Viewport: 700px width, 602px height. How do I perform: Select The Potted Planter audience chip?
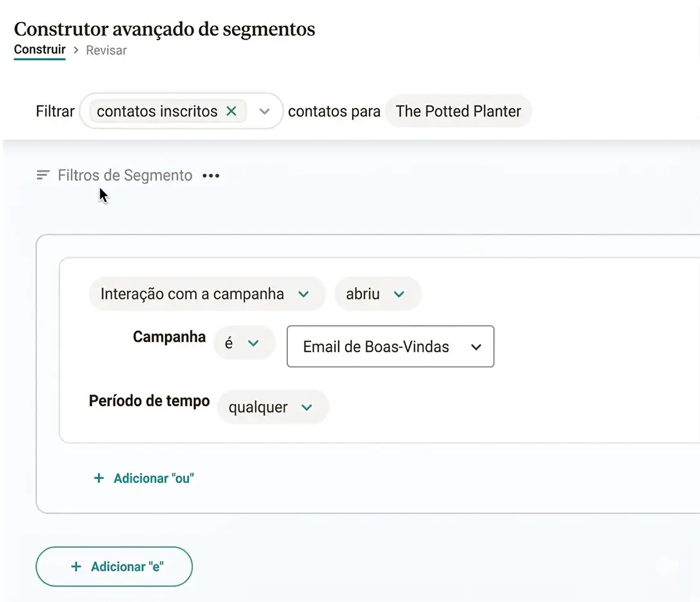click(458, 111)
